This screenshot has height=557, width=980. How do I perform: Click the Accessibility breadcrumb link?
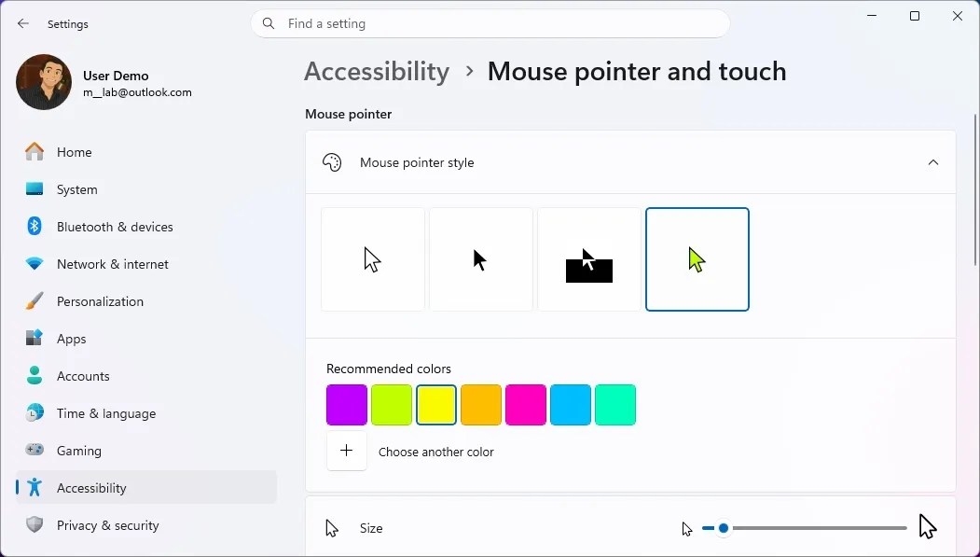click(377, 71)
